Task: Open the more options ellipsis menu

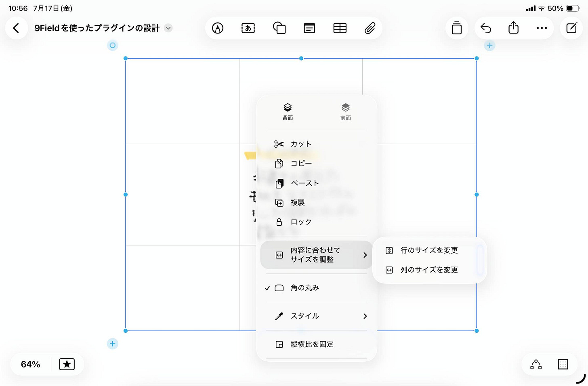Action: coord(542,28)
